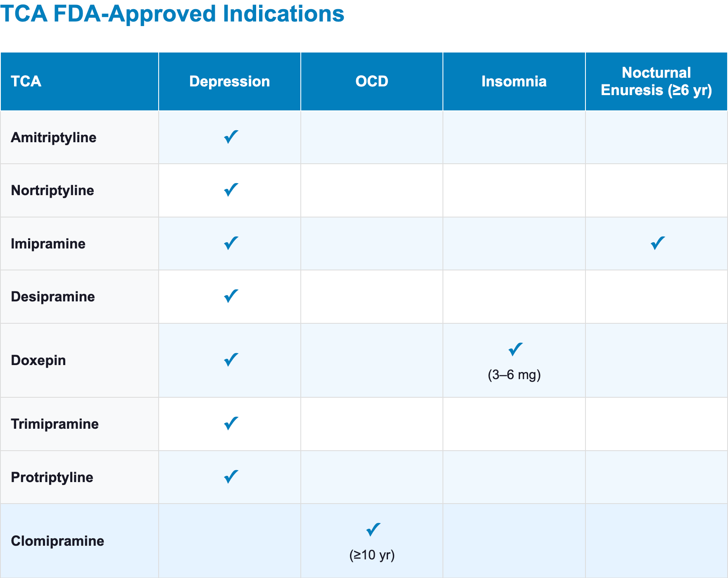This screenshot has width=728, height=578.
Task: Click the Amitriptyline depression checkmark
Action: coord(231,137)
